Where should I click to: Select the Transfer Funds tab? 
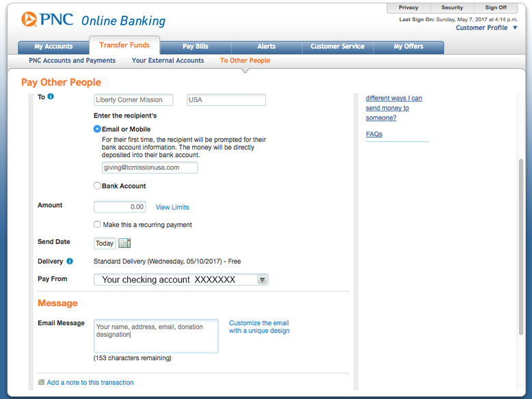coord(124,45)
